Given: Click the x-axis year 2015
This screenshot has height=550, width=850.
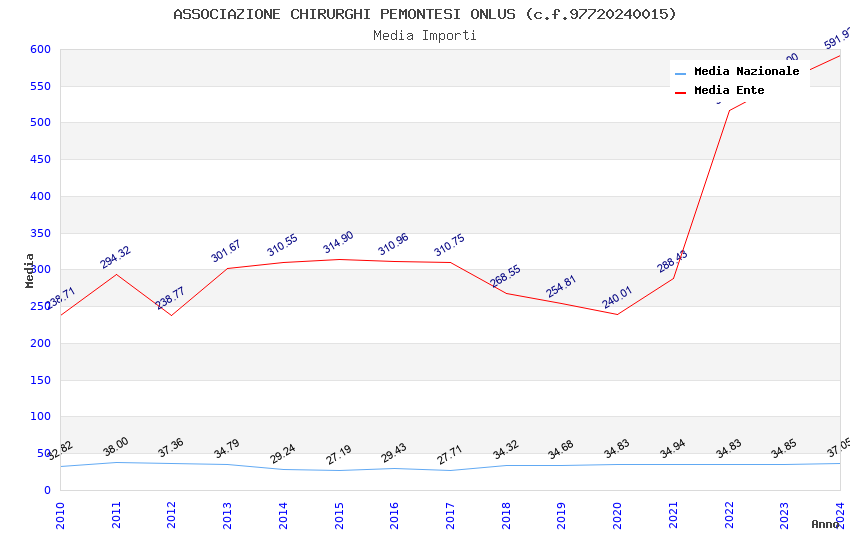Looking at the screenshot, I should pyautogui.click(x=339, y=515).
